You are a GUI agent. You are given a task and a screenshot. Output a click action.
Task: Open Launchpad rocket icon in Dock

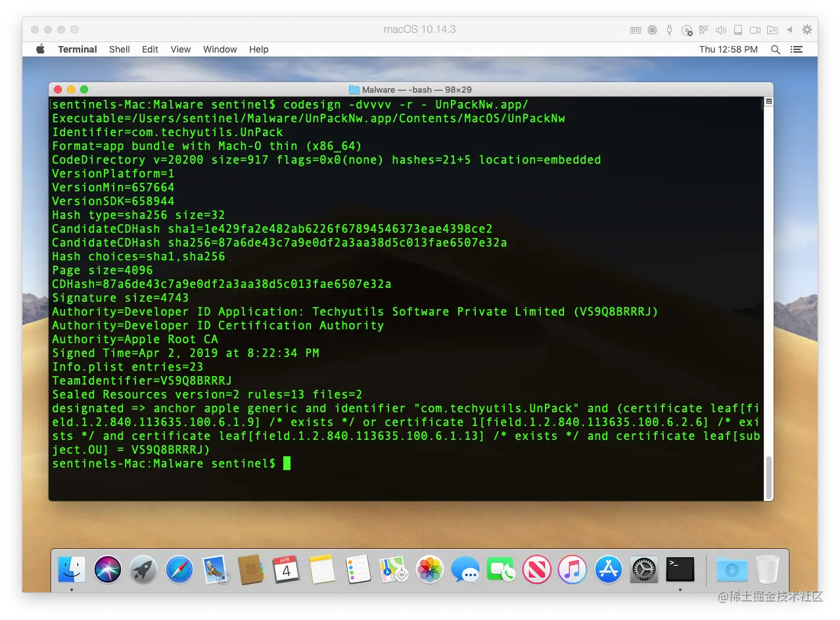pos(143,569)
